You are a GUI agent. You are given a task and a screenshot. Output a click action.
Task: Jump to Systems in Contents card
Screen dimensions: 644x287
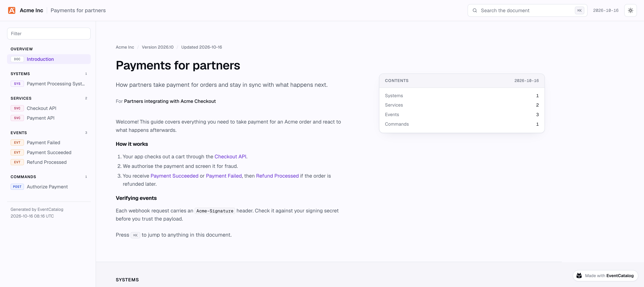tap(462, 96)
